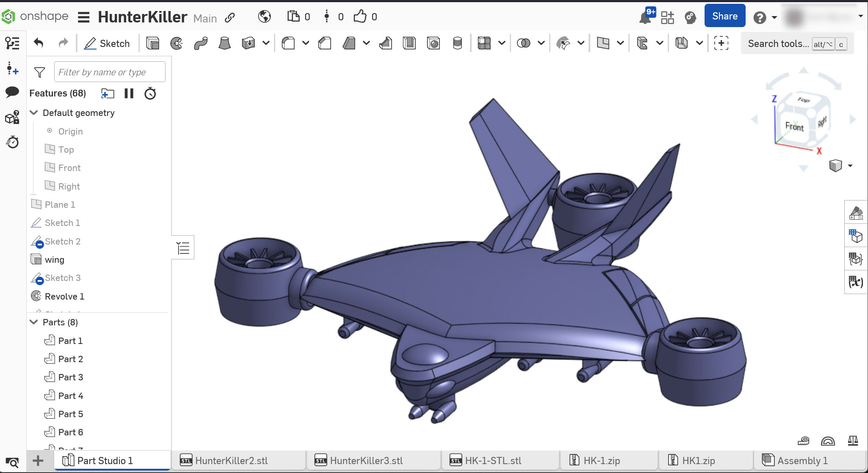Toggle the rollback pause button
The height and width of the screenshot is (473, 868).
[x=129, y=93]
